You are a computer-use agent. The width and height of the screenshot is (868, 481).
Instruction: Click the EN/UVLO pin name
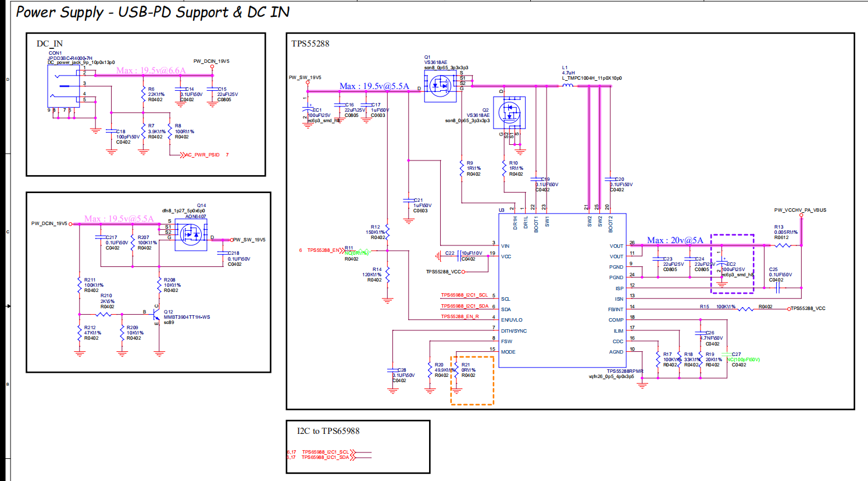coord(512,320)
